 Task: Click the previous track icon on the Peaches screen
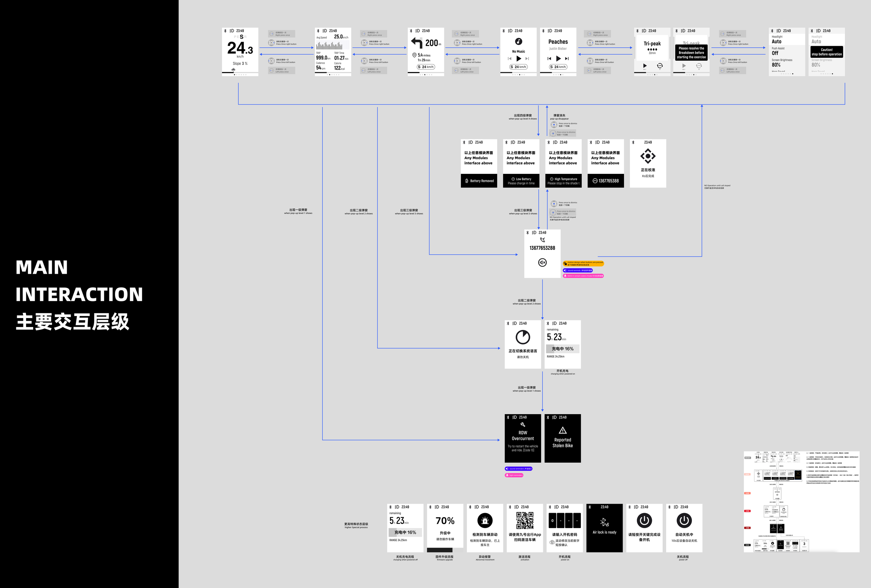pyautogui.click(x=549, y=59)
